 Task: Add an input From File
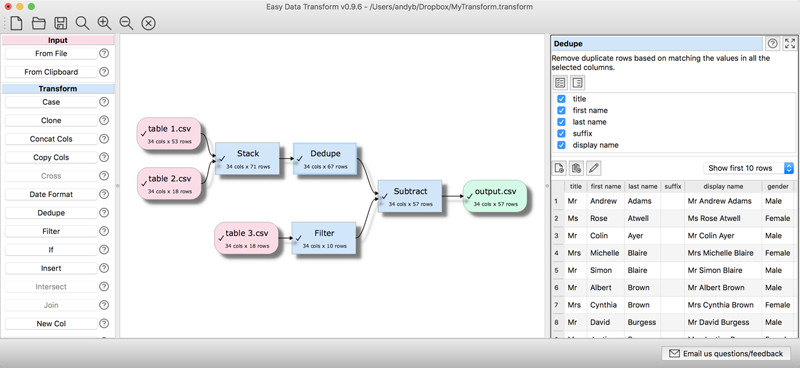(x=51, y=54)
